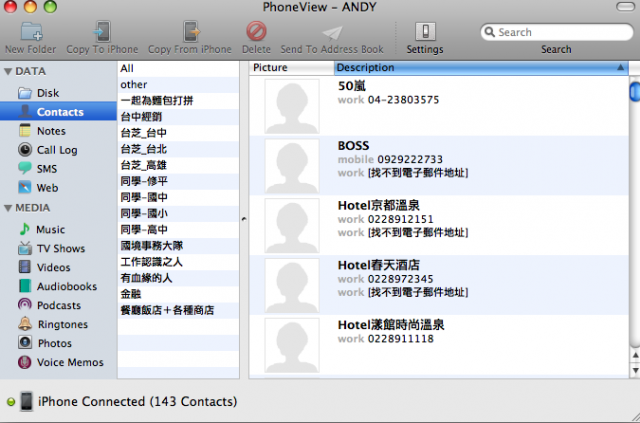The width and height of the screenshot is (640, 423).
Task: Click the Description sort arrow
Action: tap(620, 67)
